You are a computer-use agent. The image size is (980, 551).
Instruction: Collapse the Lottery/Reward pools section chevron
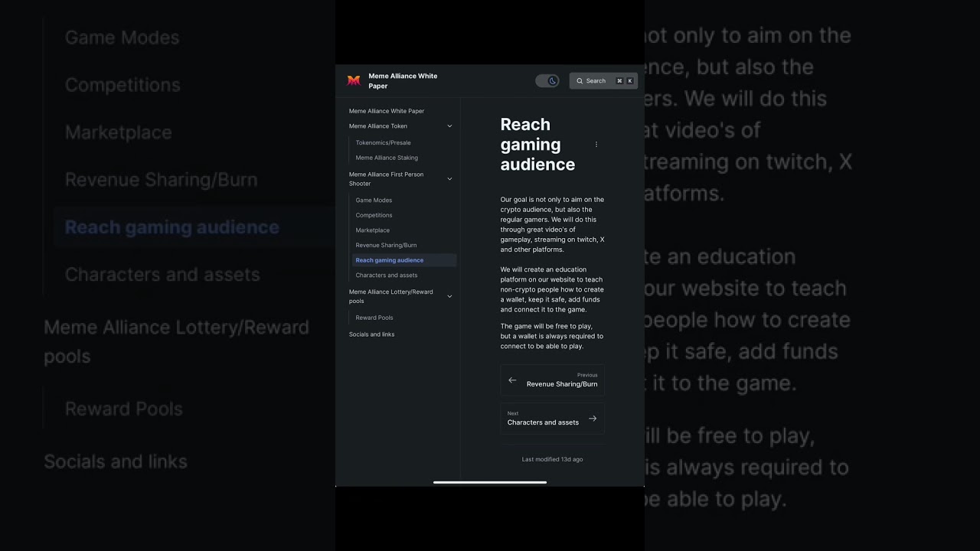(x=449, y=296)
